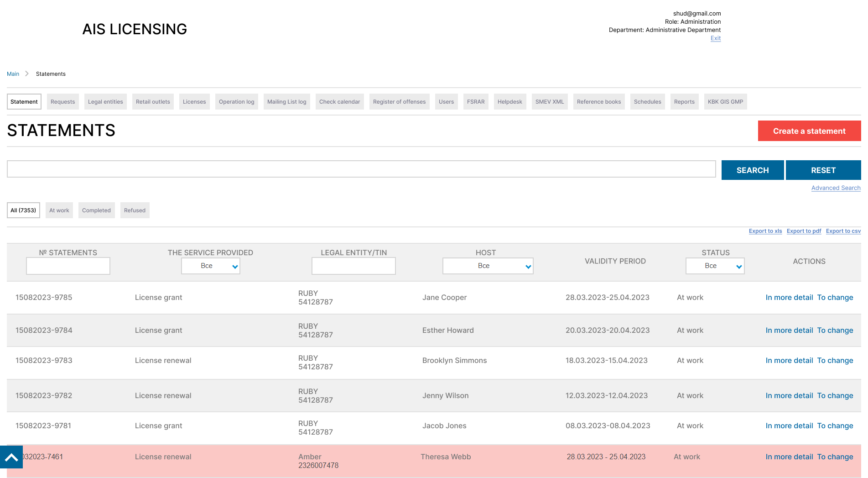
Task: Click statement number 15082023-9781
Action: [x=43, y=425]
